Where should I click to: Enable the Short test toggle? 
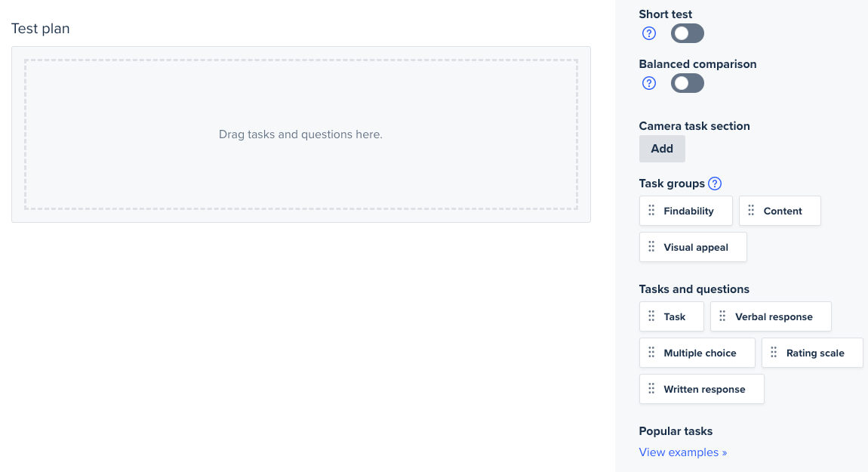point(688,33)
